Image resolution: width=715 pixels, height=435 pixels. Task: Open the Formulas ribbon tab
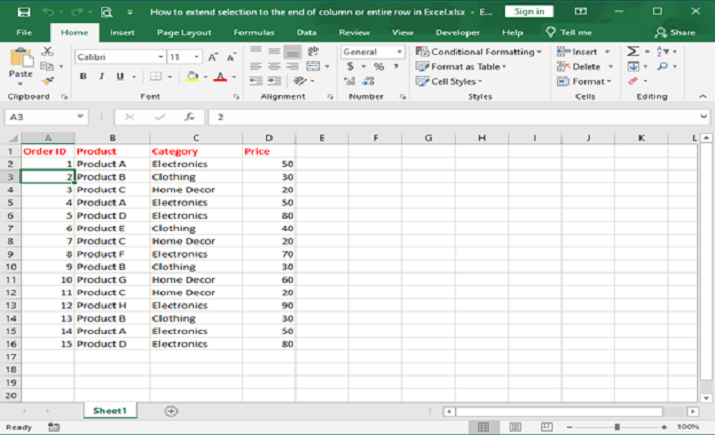point(253,32)
